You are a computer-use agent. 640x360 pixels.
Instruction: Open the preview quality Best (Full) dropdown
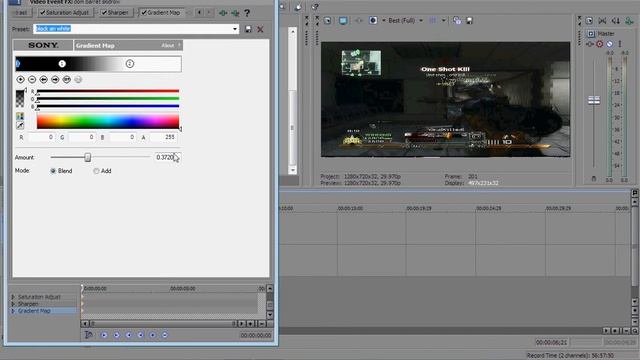click(421, 20)
